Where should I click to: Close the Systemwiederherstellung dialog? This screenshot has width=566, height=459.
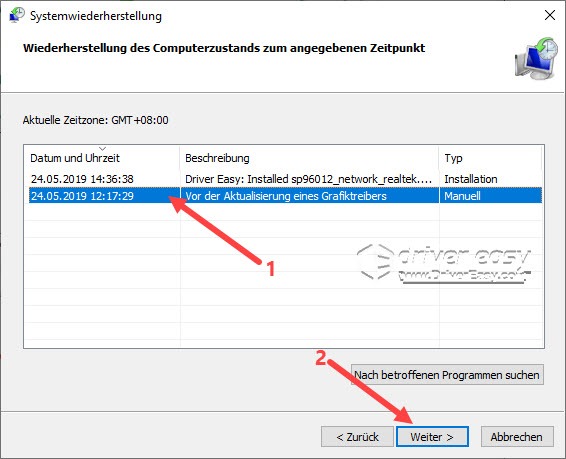[x=550, y=15]
